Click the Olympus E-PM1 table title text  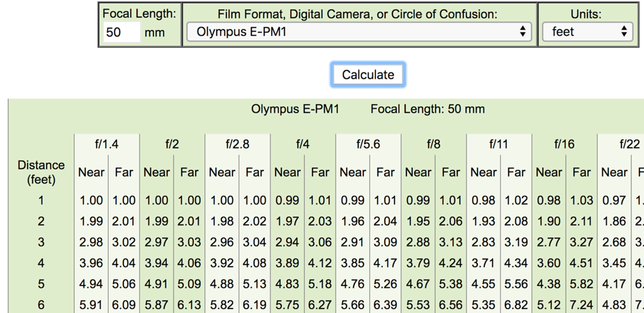click(295, 109)
